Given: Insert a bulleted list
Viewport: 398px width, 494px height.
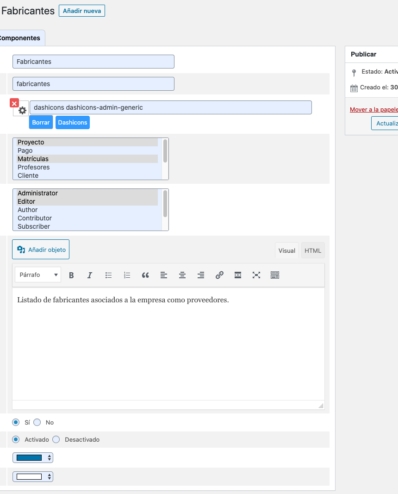Looking at the screenshot, I should pos(108,275).
